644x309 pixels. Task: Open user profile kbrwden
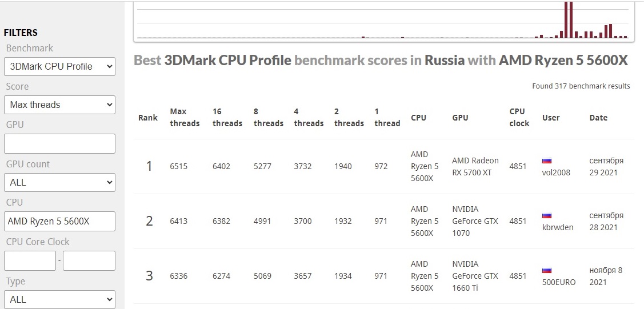(557, 227)
